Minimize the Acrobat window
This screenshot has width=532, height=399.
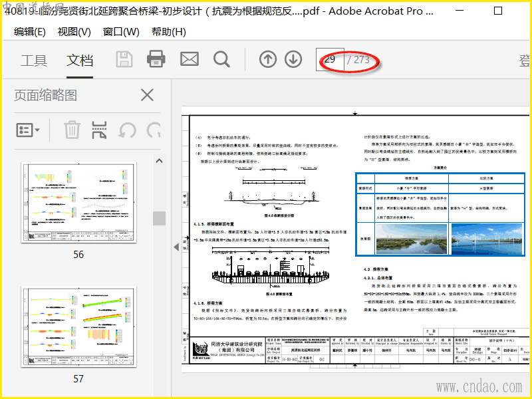[x=460, y=11]
